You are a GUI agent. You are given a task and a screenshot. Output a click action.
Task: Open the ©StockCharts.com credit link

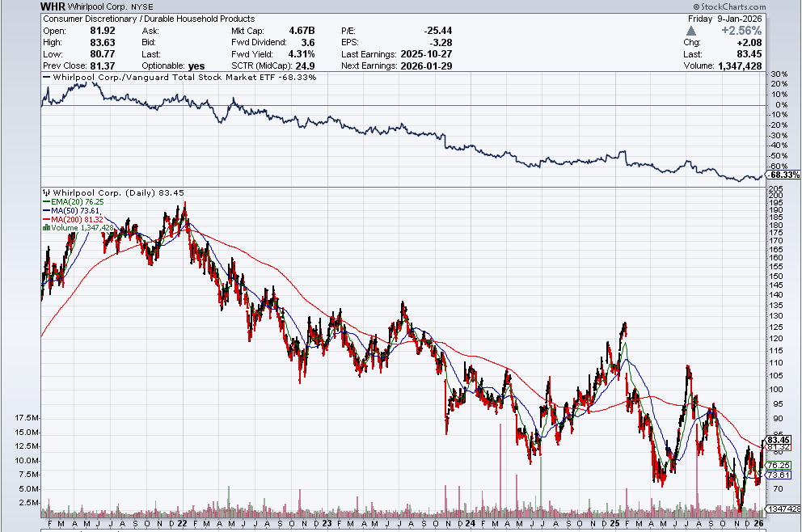click(730, 6)
